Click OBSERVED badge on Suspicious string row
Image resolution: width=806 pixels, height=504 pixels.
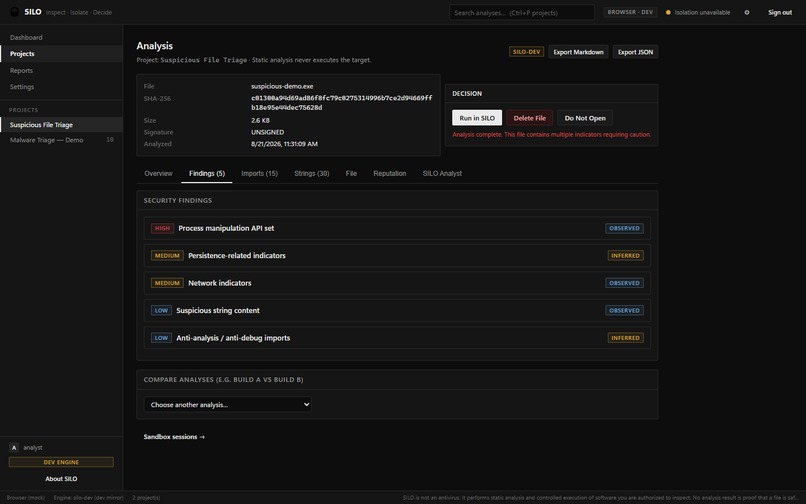coord(624,311)
